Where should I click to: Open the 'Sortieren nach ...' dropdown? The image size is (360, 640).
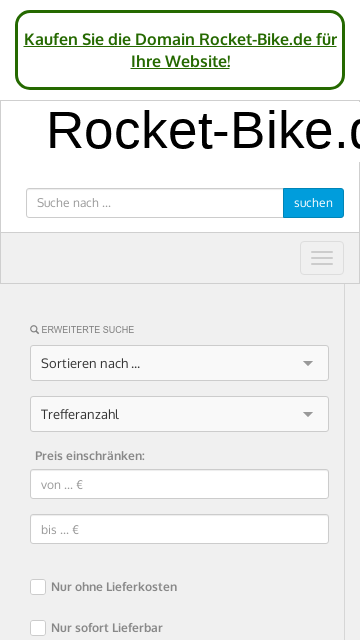coord(179,363)
